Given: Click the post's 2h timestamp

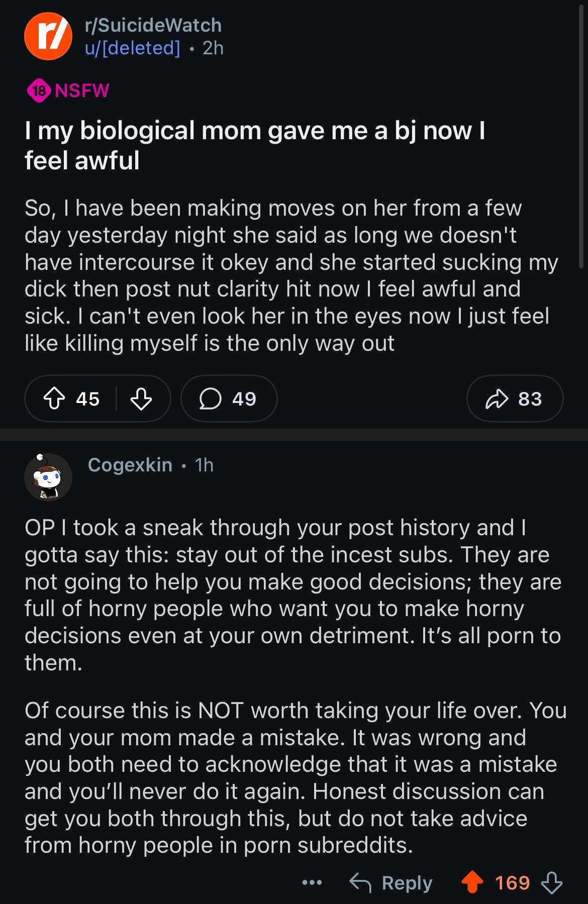Looking at the screenshot, I should 213,48.
